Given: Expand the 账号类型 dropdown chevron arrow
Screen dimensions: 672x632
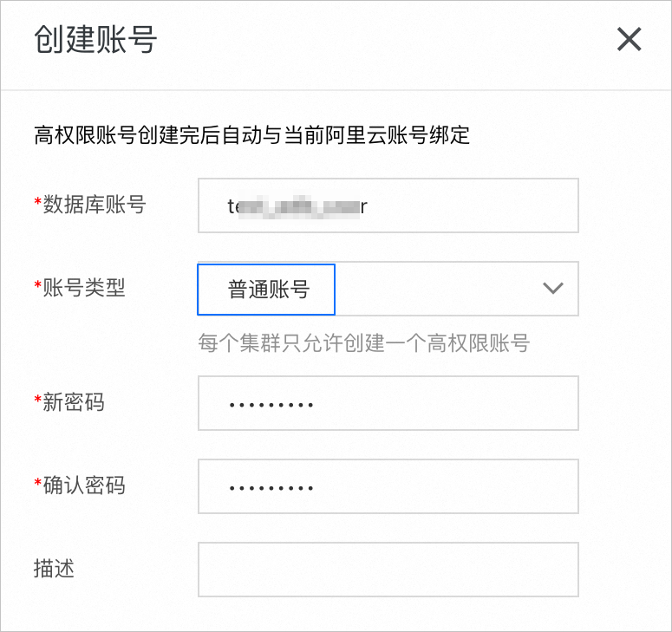Looking at the screenshot, I should 552,289.
